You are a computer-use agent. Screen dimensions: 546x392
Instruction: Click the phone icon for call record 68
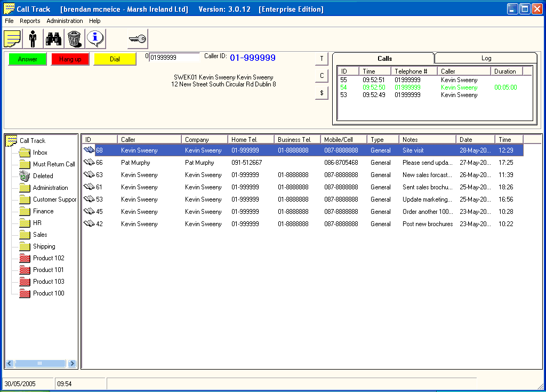[89, 150]
